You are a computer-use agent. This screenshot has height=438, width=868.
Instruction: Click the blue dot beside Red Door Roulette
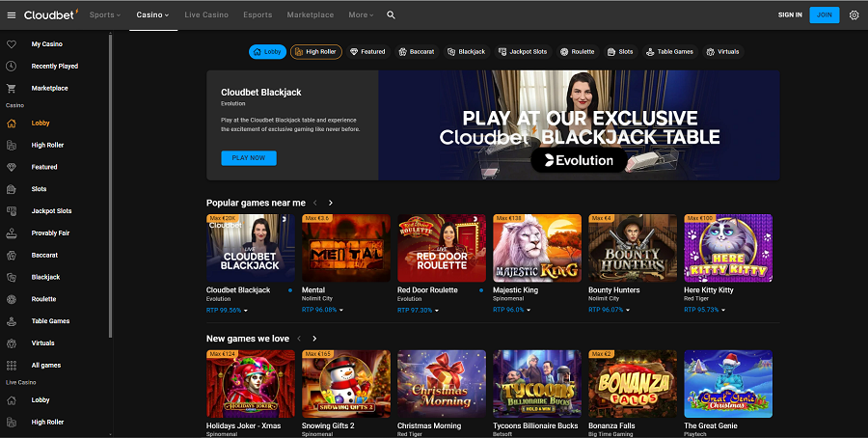[481, 290]
